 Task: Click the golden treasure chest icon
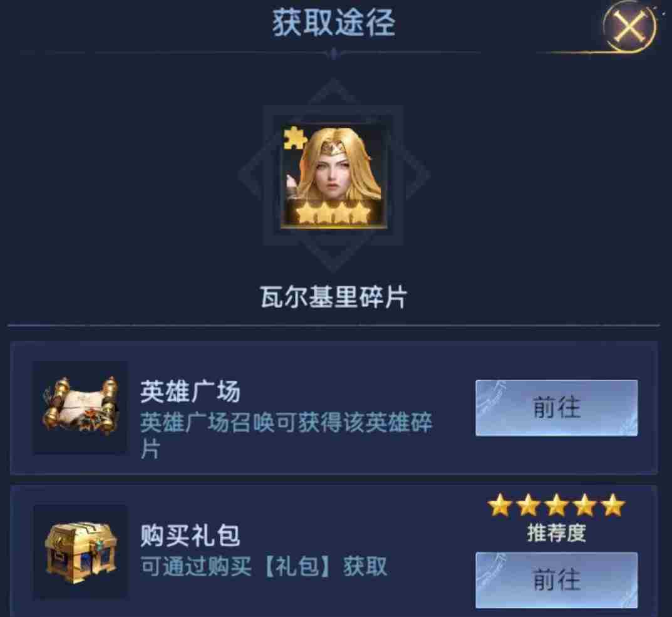pos(81,552)
